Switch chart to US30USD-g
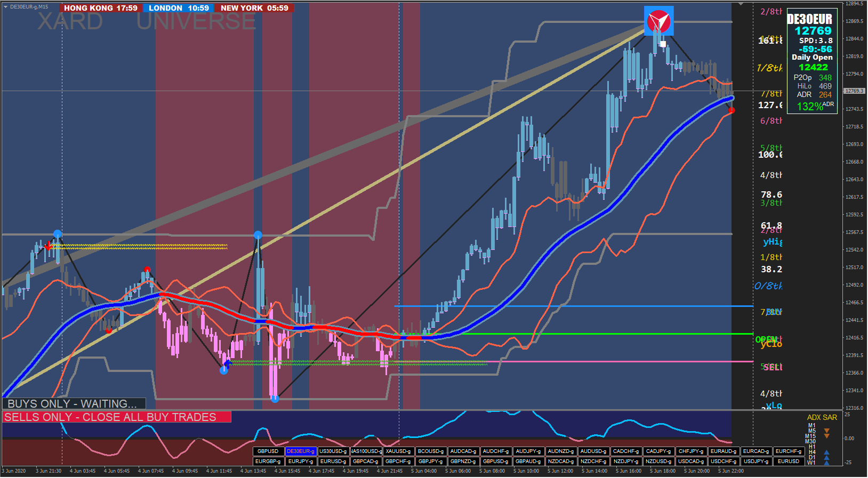 [x=333, y=451]
